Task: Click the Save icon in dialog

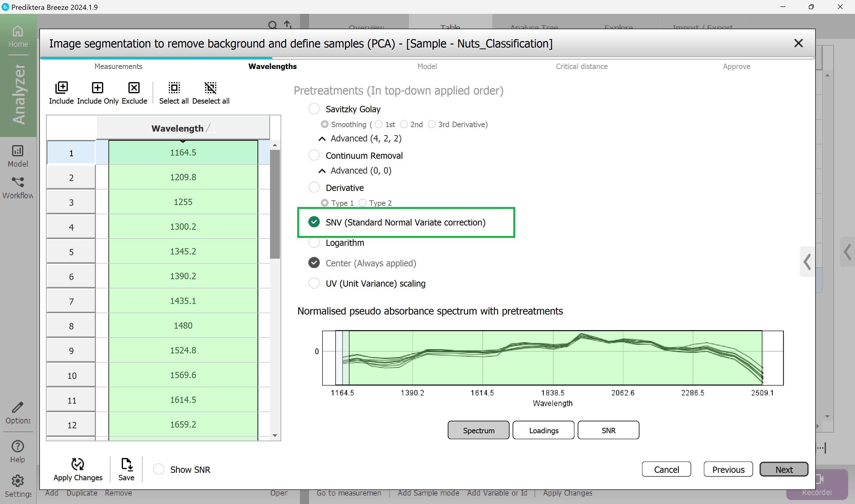Action: pyautogui.click(x=126, y=464)
